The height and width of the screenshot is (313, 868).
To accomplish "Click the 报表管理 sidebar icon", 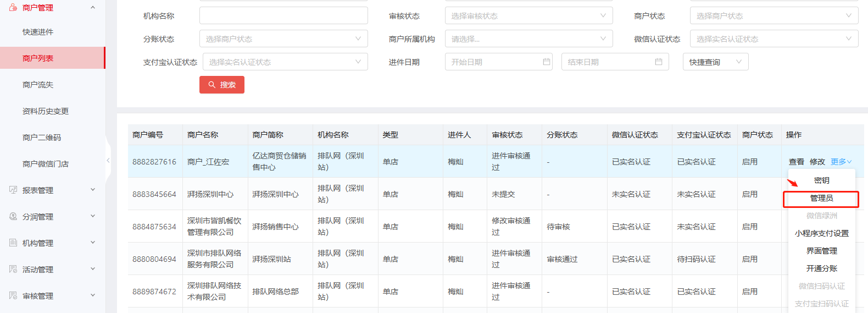I will point(13,190).
